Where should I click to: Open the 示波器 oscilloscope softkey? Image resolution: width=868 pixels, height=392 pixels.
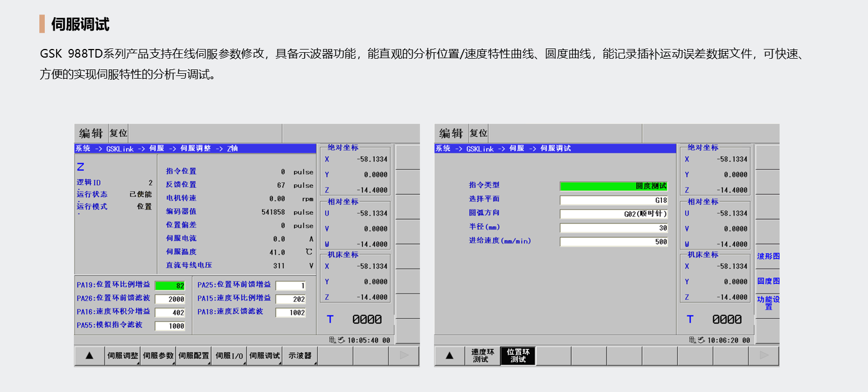(x=300, y=355)
